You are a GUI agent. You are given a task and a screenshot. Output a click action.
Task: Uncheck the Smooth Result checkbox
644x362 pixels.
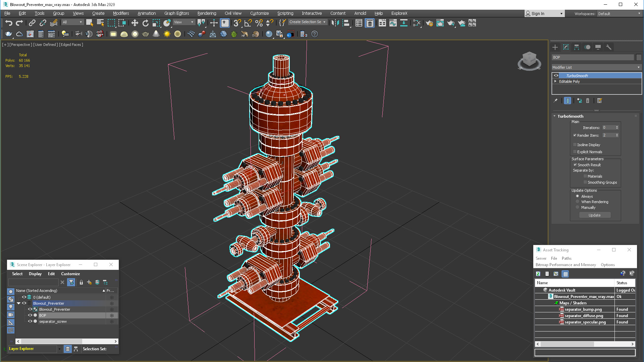[x=575, y=165]
